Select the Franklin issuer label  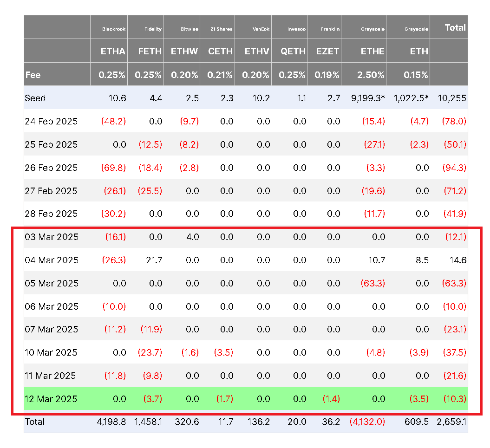(x=330, y=29)
